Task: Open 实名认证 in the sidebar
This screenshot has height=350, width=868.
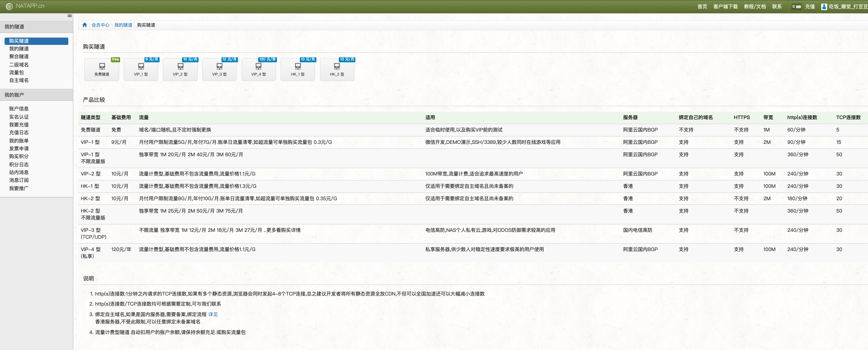Action: click(x=19, y=117)
